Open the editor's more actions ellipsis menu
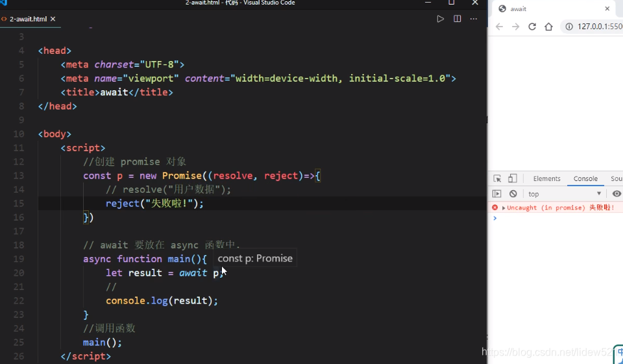Image resolution: width=623 pixels, height=364 pixels. pos(474,19)
